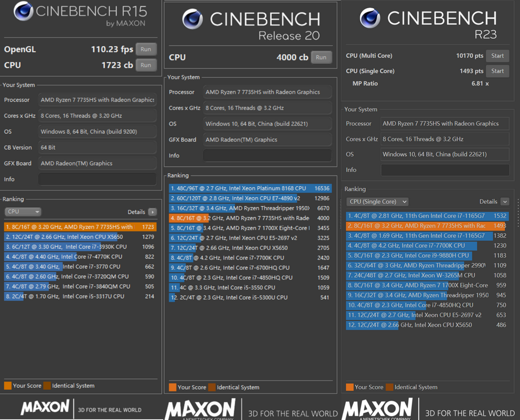Screen dimensions: 520x420
Task: Run the OpenGL test in R15
Action: (x=146, y=49)
